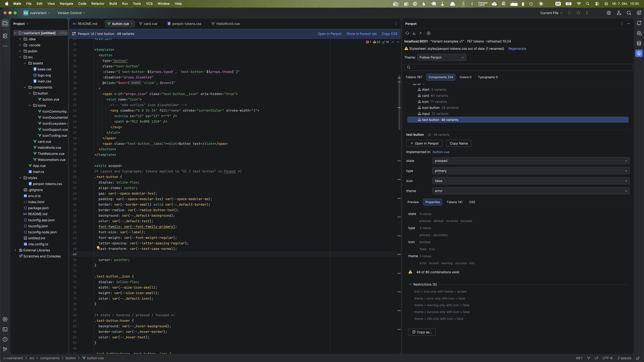Switch to the card.vue editor tab
644x362 pixels.
[x=148, y=24]
